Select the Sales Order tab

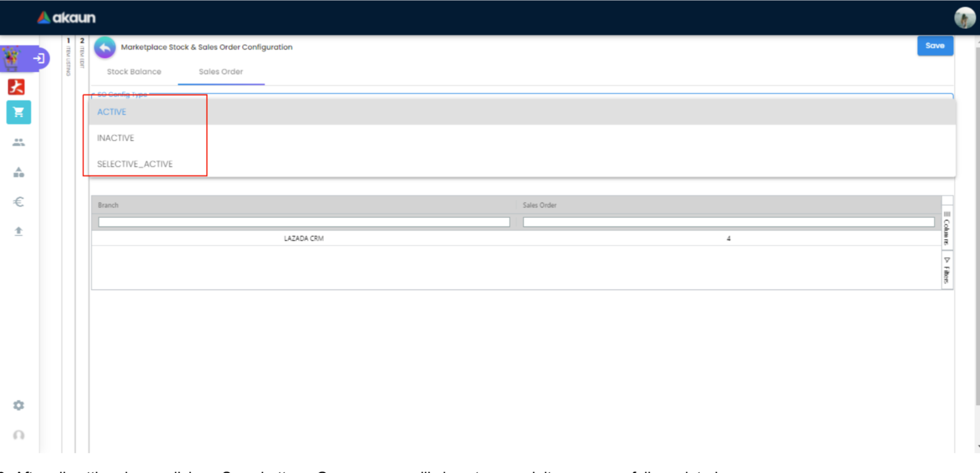(221, 72)
